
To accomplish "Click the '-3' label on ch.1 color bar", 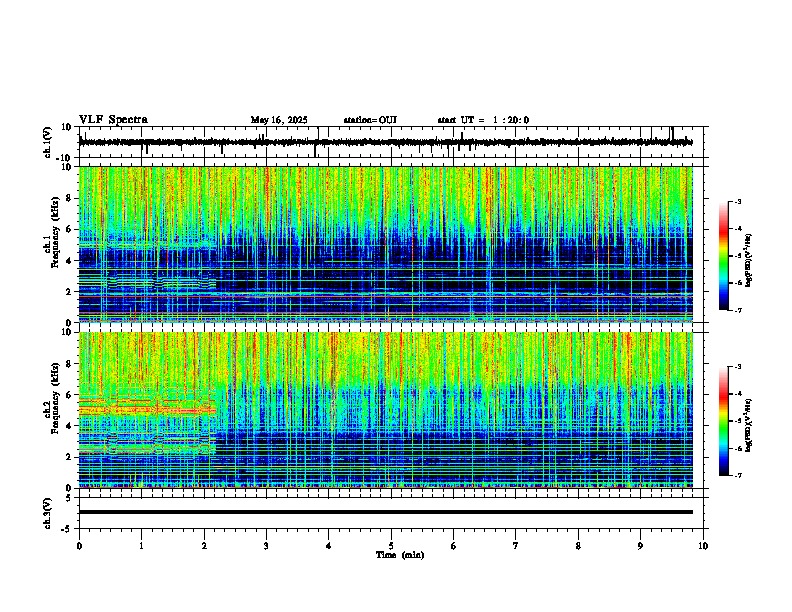I will click(737, 201).
